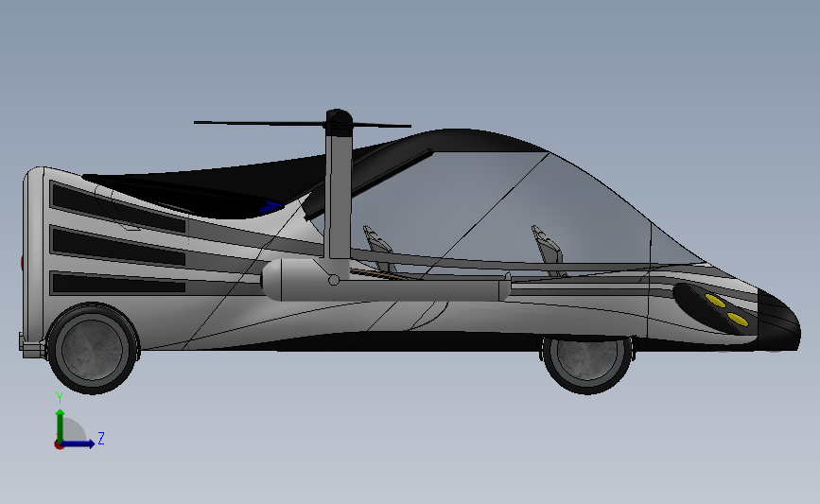Screen dimensions: 820x504
Task: Click the blue Z axis of the triad
Action: pyautogui.click(x=79, y=443)
